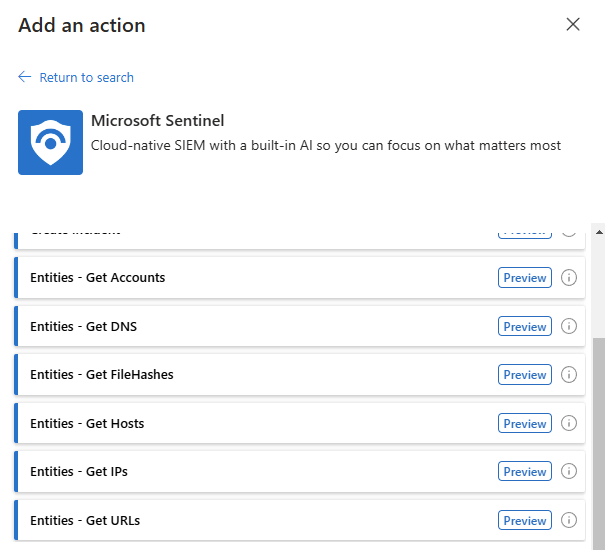Pick the Entities - Get Hosts action
605x550 pixels.
click(87, 423)
